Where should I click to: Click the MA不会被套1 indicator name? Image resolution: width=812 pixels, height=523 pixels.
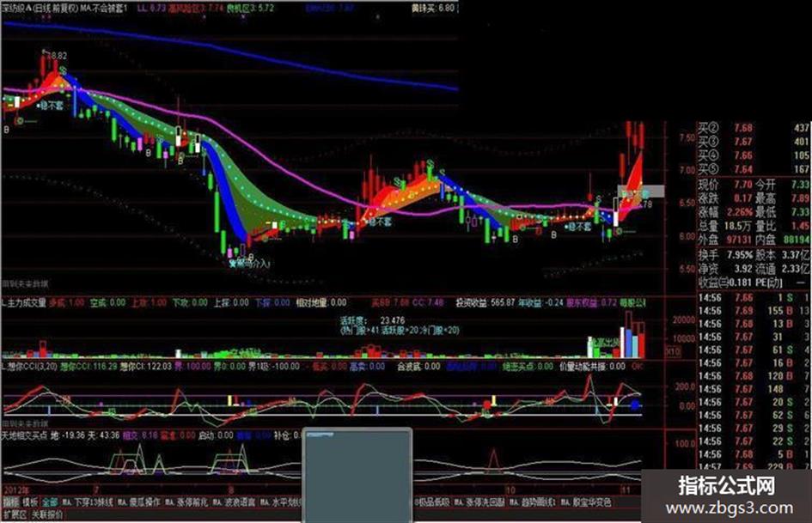tap(104, 9)
